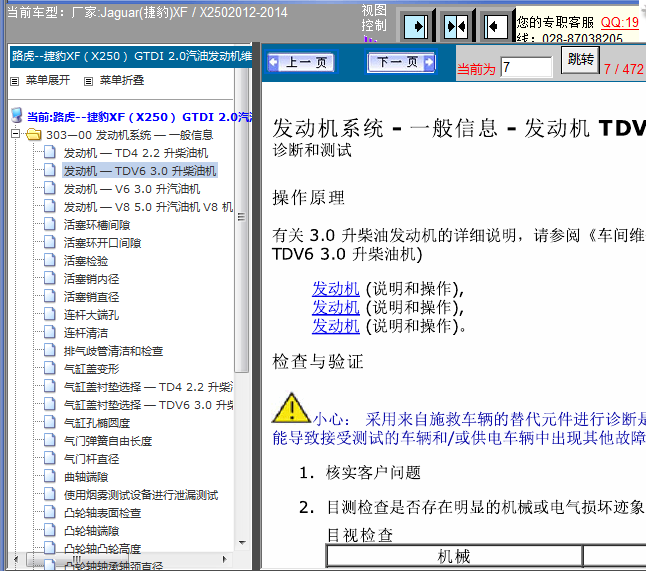Open the 气缸盖变形 page
This screenshot has height=571, width=646.
(91, 369)
